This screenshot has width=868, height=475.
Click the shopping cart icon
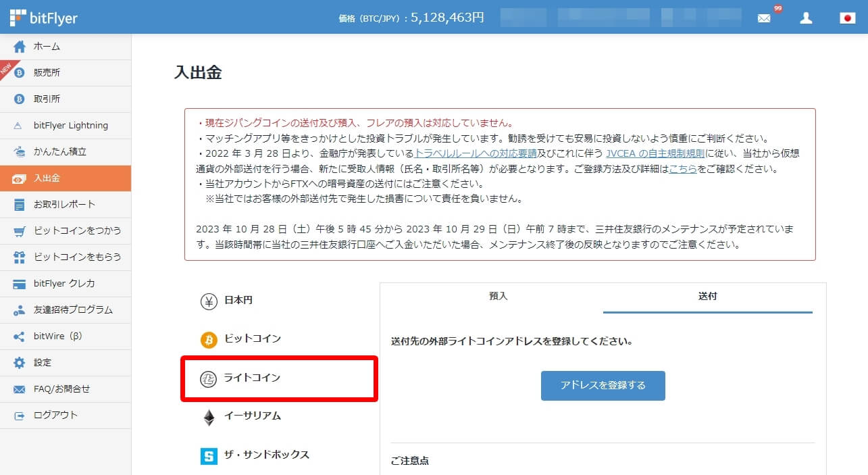pos(20,231)
